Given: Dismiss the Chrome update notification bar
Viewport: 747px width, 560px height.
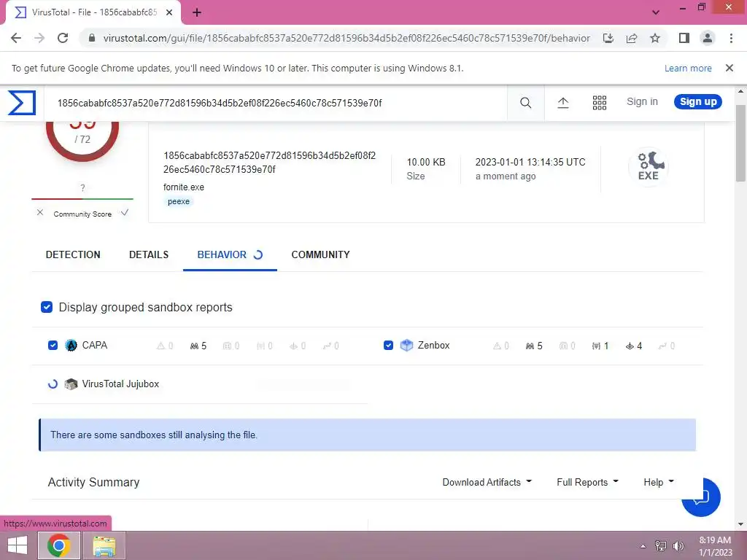Looking at the screenshot, I should pos(729,68).
